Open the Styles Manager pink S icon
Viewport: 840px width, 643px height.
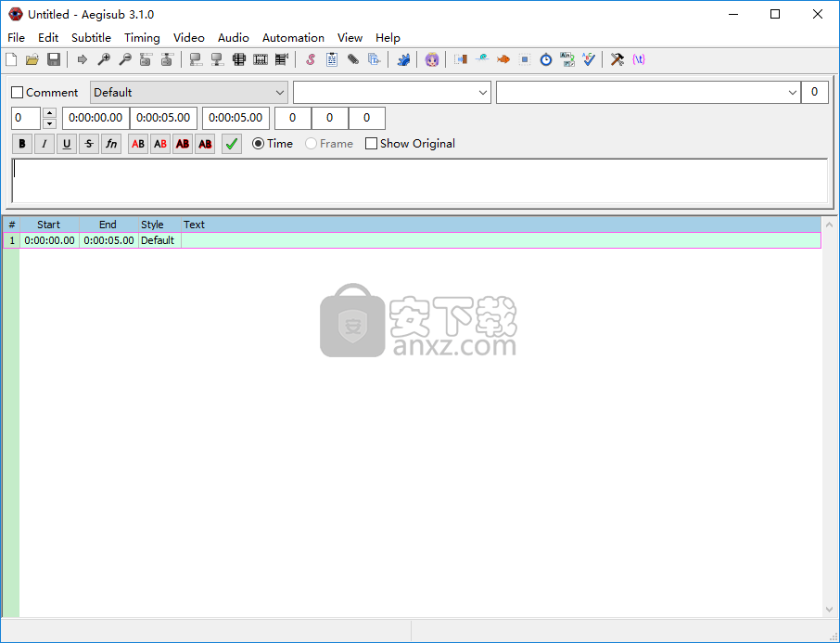tap(311, 59)
